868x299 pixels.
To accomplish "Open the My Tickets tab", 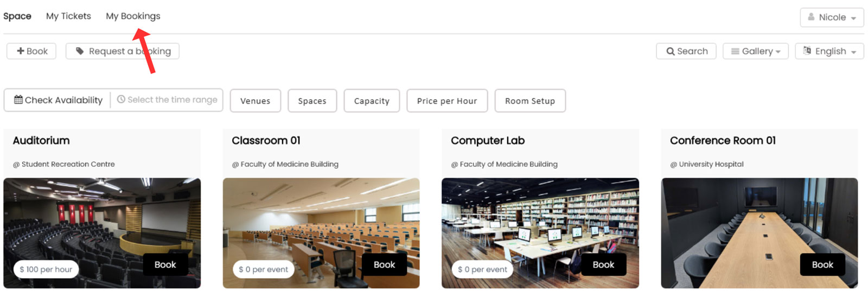I will (68, 16).
